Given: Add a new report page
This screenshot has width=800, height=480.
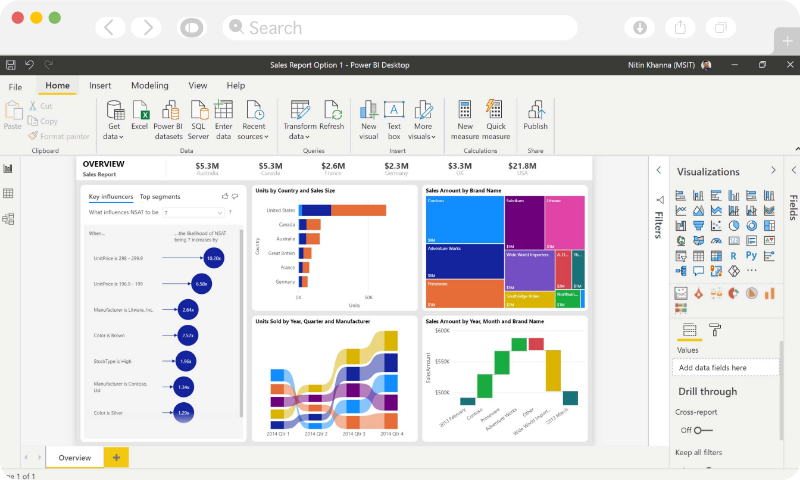Looking at the screenshot, I should pyautogui.click(x=116, y=457).
